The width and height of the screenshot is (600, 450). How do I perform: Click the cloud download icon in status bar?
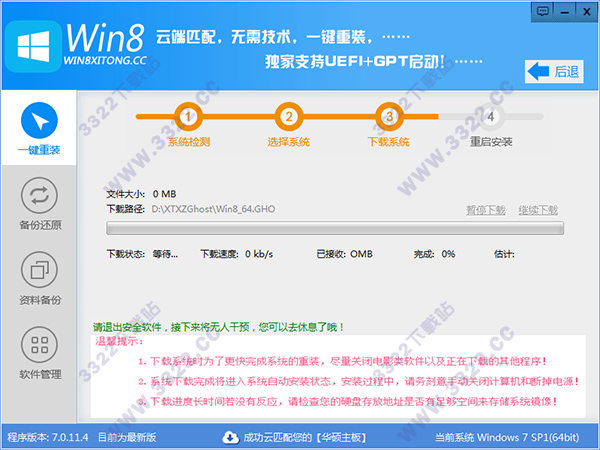point(230,437)
